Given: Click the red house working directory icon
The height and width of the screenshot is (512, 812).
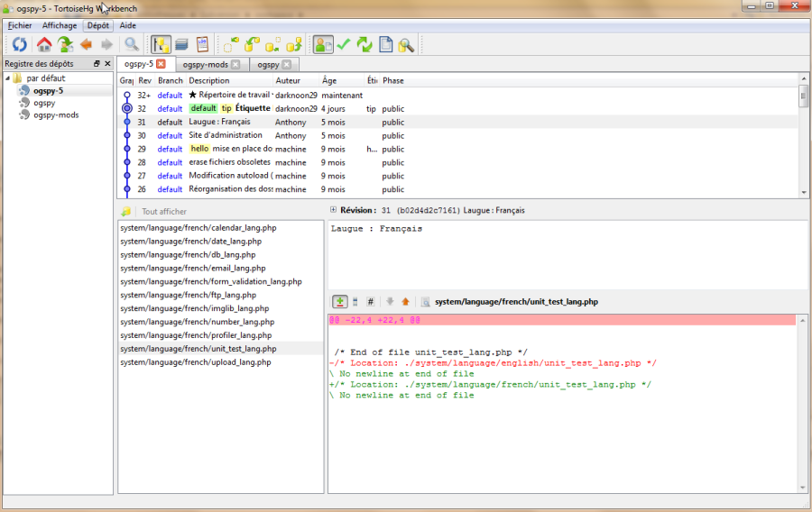Looking at the screenshot, I should tap(44, 45).
